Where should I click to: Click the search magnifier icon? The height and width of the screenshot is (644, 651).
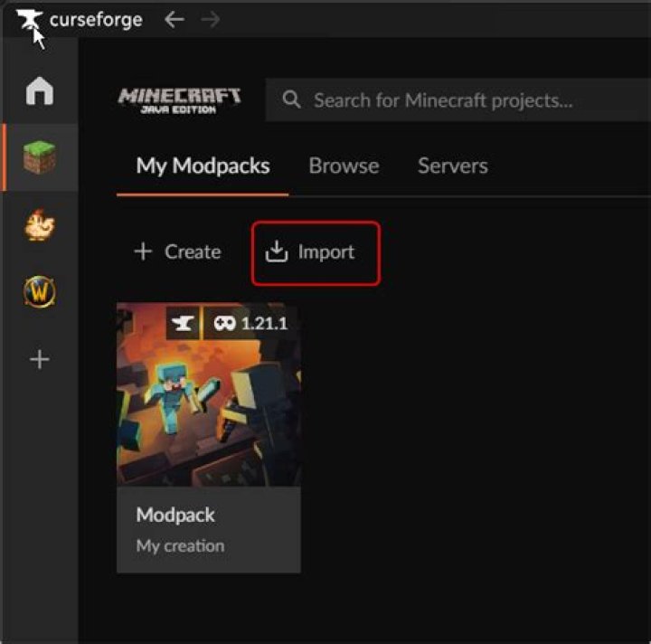291,99
